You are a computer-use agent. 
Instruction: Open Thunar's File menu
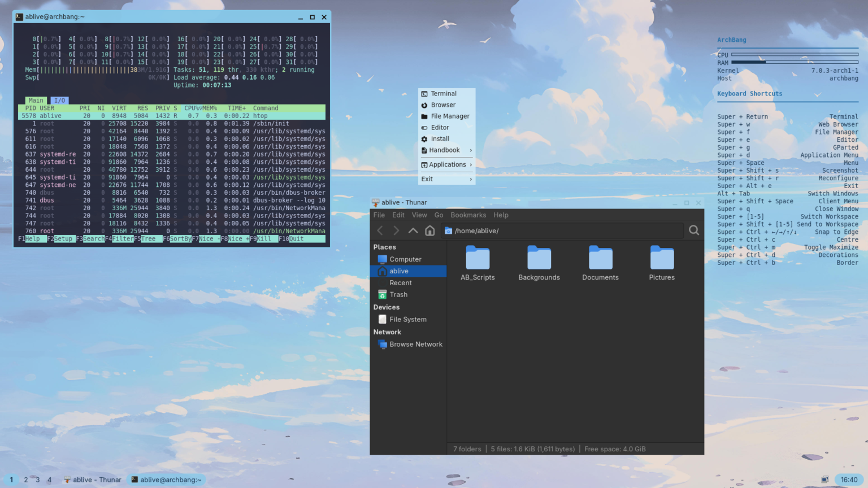[x=379, y=215]
